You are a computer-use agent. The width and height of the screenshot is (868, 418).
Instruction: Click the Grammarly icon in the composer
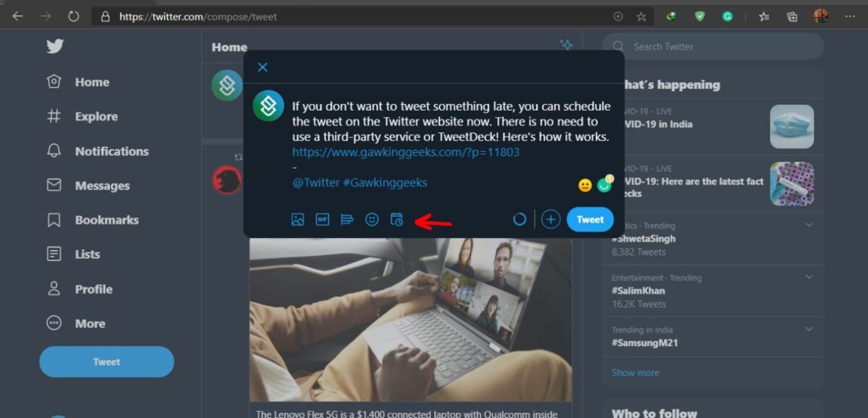[605, 184]
